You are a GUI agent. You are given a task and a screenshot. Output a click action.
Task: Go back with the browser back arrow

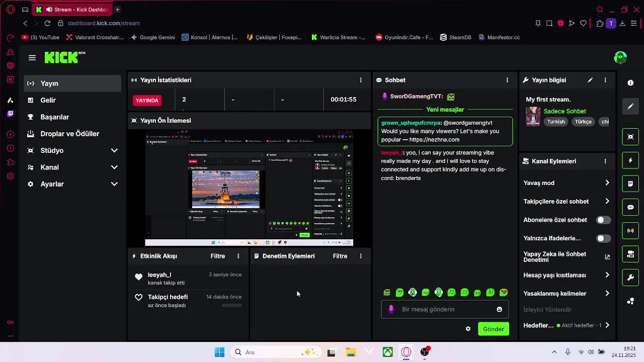25,23
